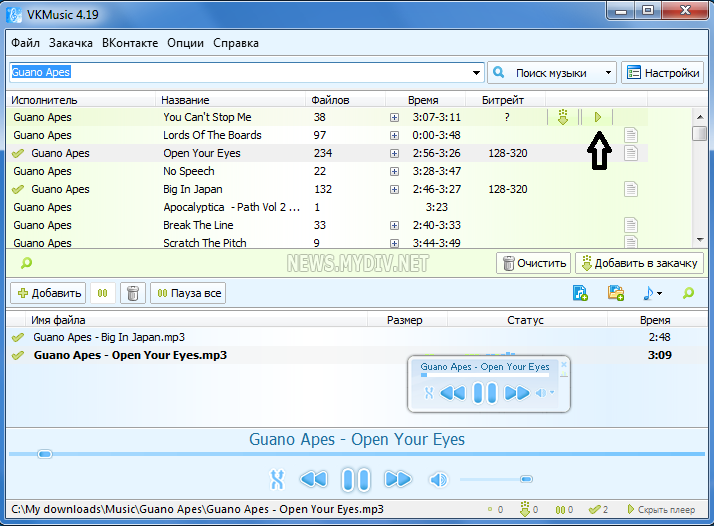The image size is (714, 526).
Task: Open the Опции menu
Action: 185,43
